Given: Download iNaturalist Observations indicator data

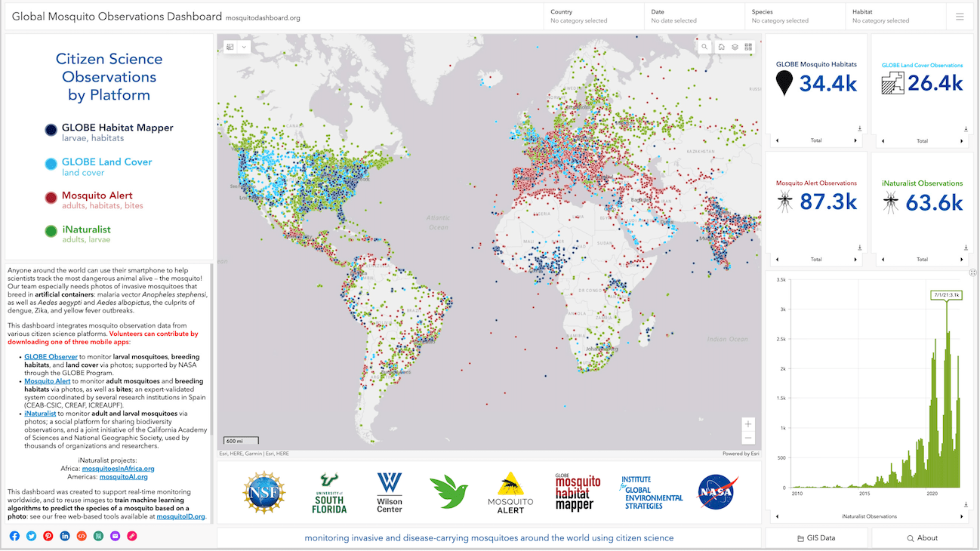Looking at the screenshot, I should 965,247.
